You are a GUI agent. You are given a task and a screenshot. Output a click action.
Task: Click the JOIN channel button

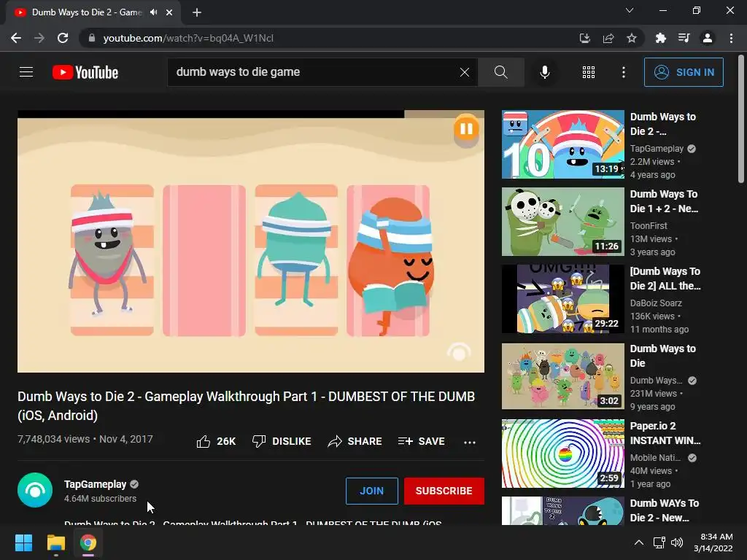coord(371,491)
